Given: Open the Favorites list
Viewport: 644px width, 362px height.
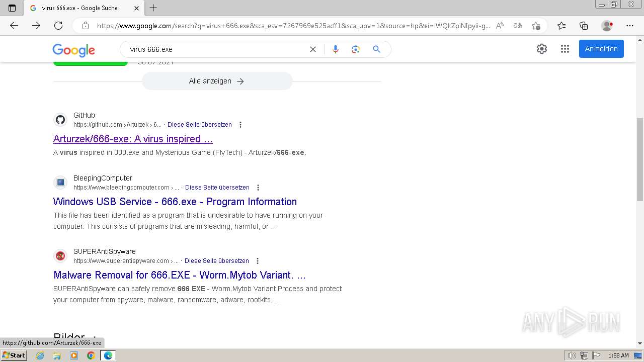Looking at the screenshot, I should [x=561, y=26].
